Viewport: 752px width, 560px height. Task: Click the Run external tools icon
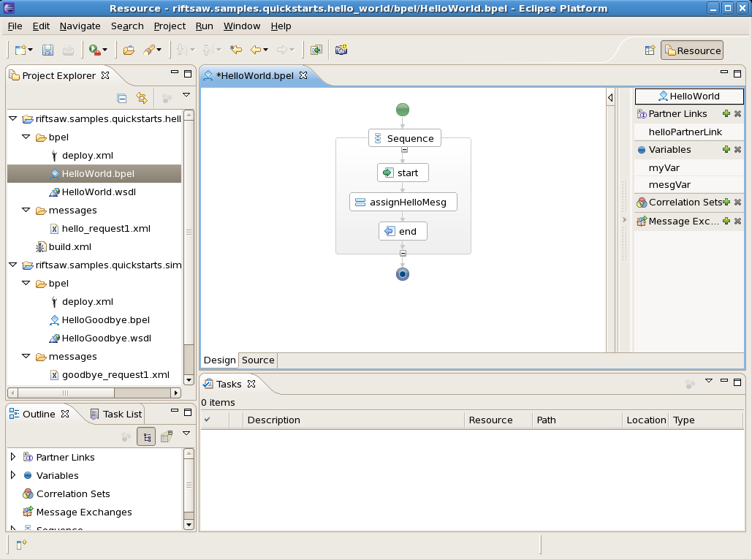coord(95,50)
